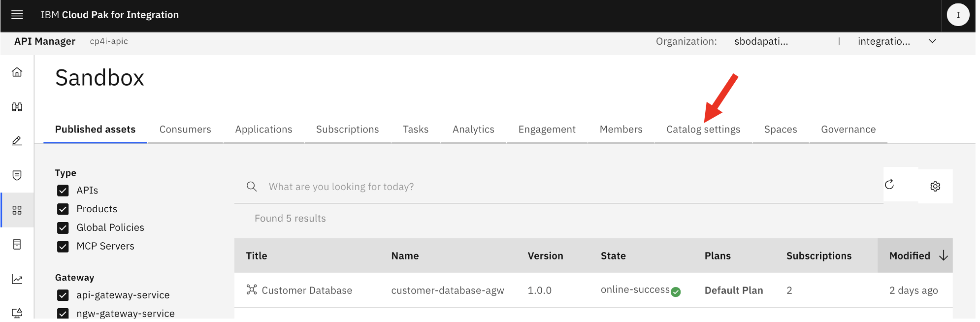Click the 'Found 5 results' text
Screen dimensions: 980x322
(290, 218)
